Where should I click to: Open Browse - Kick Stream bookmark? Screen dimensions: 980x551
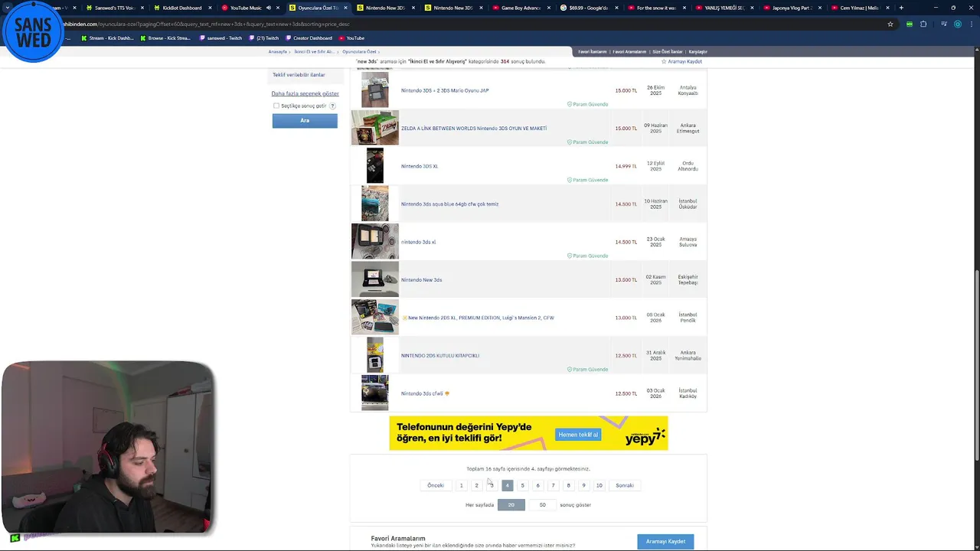pyautogui.click(x=165, y=38)
